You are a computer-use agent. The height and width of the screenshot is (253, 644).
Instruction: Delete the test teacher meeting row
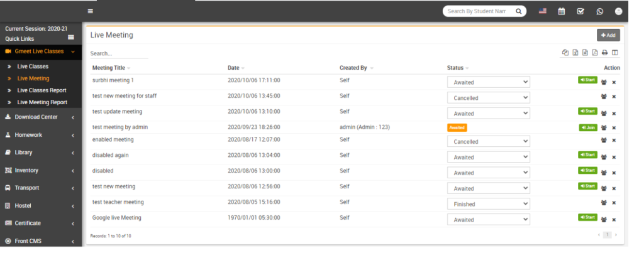(614, 203)
